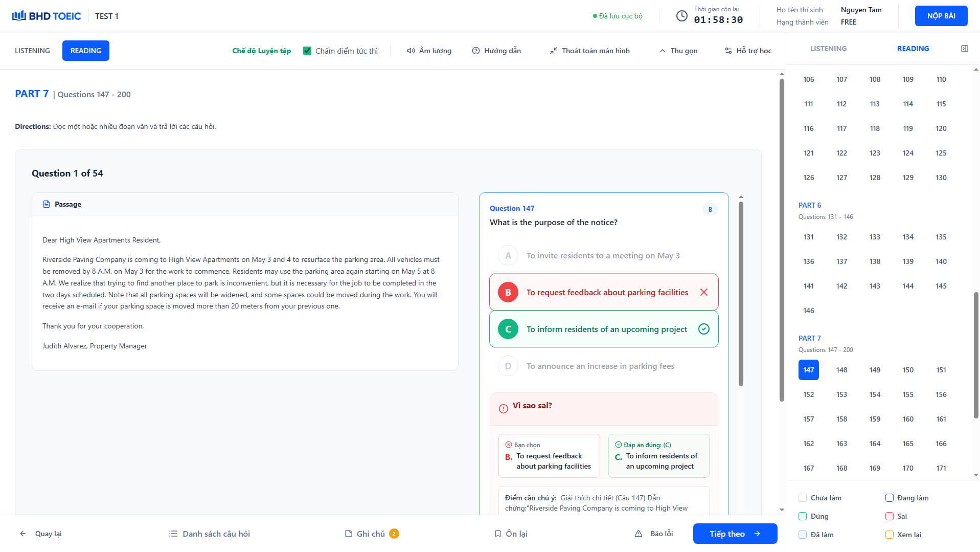Toggle the Sai filter checkbox

890,516
